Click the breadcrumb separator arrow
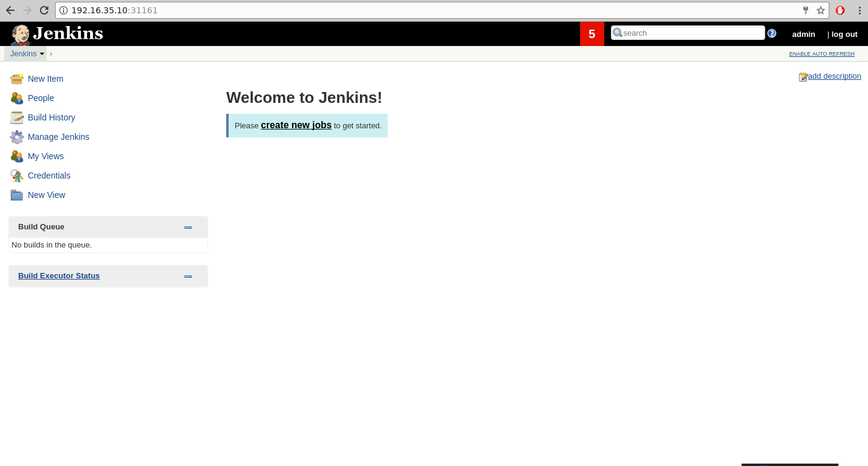Viewport: 868px width, 466px height. pos(51,54)
